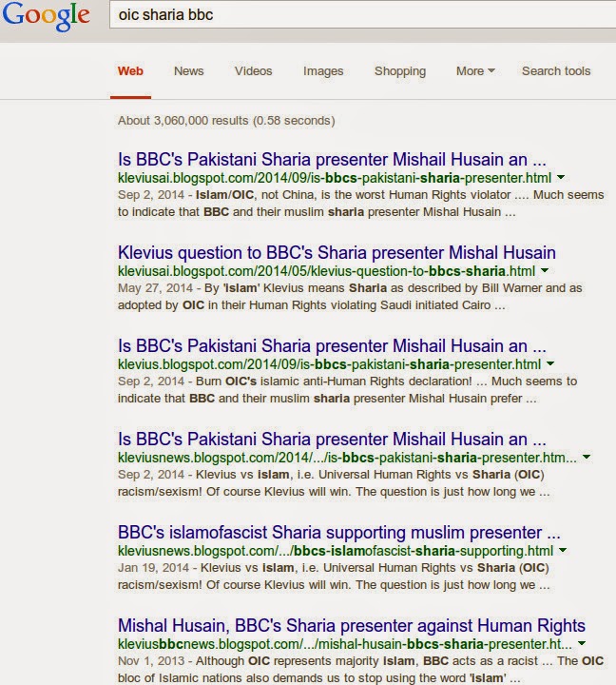The image size is (616, 685).
Task: Expand arrow beside kleviusnews.blogspot.com/2014/.../is-bbcs URL
Action: point(587,457)
